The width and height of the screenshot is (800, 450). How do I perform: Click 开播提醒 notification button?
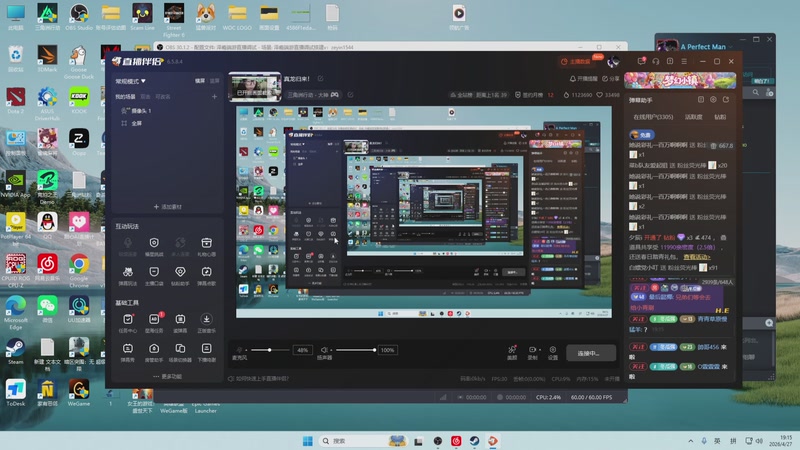pos(583,79)
